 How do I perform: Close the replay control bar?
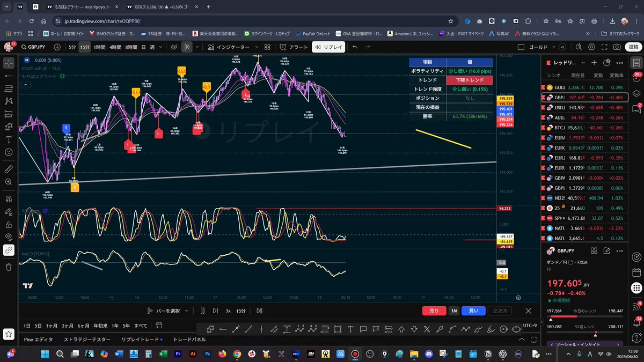pos(529,311)
